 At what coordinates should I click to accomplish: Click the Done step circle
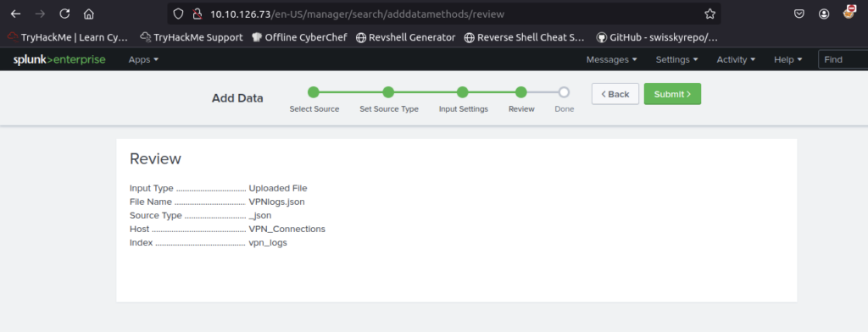564,92
